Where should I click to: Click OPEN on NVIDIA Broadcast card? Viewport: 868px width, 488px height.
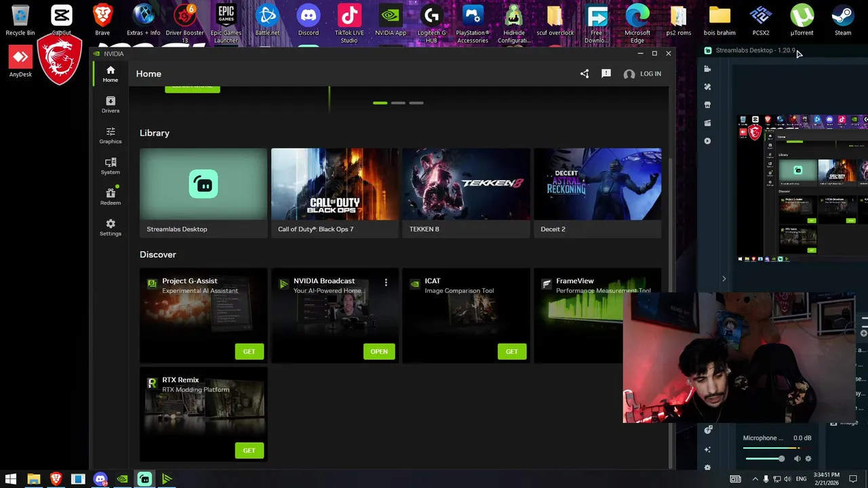379,351
